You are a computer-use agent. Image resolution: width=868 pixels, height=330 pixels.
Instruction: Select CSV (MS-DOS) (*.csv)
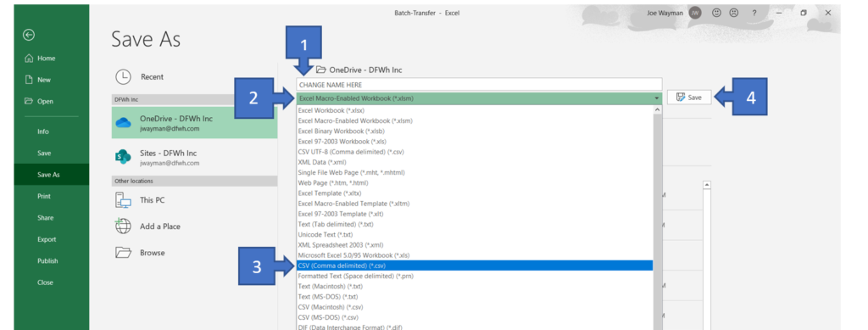(x=475, y=317)
